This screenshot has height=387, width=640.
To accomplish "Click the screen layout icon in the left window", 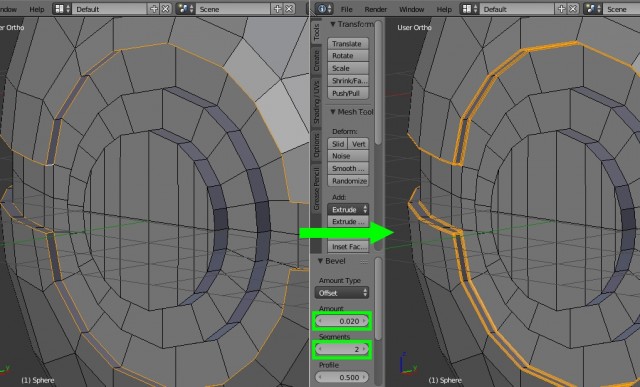I will coord(63,9).
